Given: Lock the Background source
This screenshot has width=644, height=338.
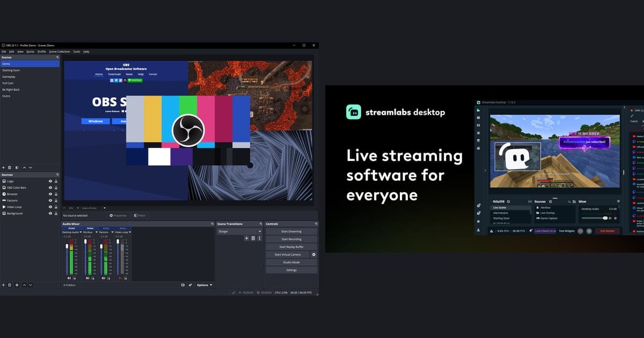Looking at the screenshot, I should 56,214.
